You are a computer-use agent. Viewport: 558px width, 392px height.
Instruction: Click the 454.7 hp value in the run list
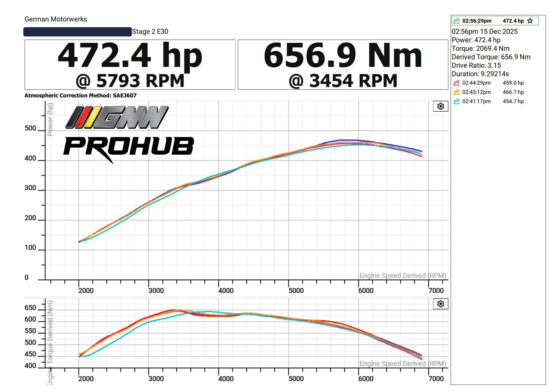[x=513, y=101]
